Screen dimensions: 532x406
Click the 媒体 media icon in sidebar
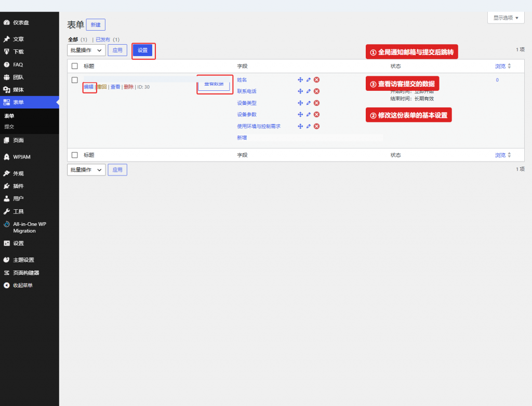(x=6, y=89)
